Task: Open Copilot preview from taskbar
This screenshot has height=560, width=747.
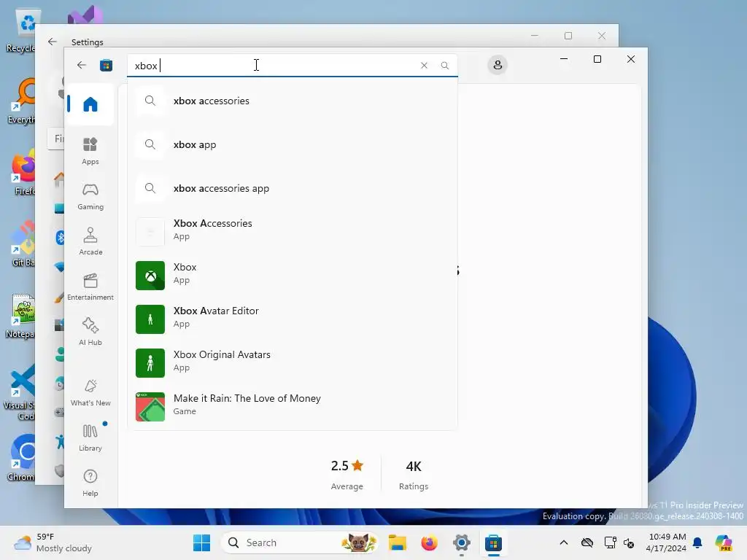Action: coord(723,542)
